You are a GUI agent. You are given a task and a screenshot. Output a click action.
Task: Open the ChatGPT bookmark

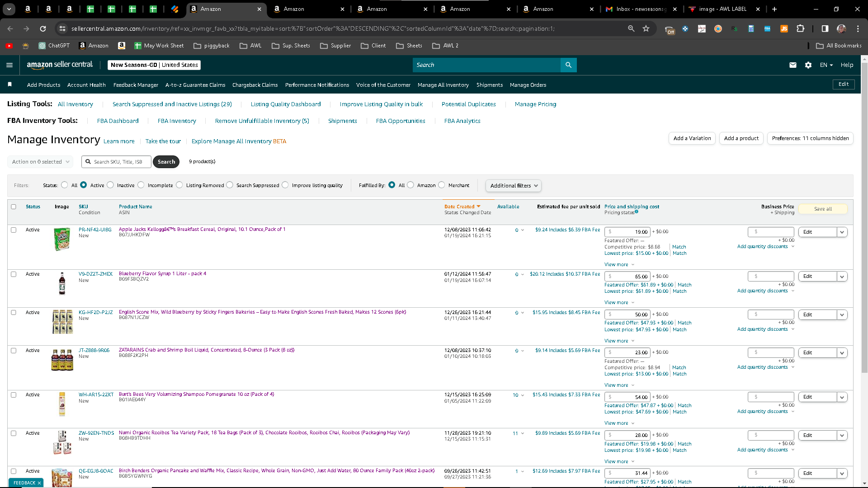(x=54, y=46)
